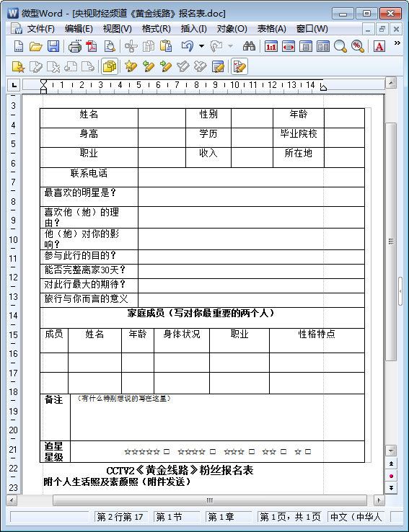Click the tab stop type selector L
The width and height of the screenshot is (409, 532).
14,85
